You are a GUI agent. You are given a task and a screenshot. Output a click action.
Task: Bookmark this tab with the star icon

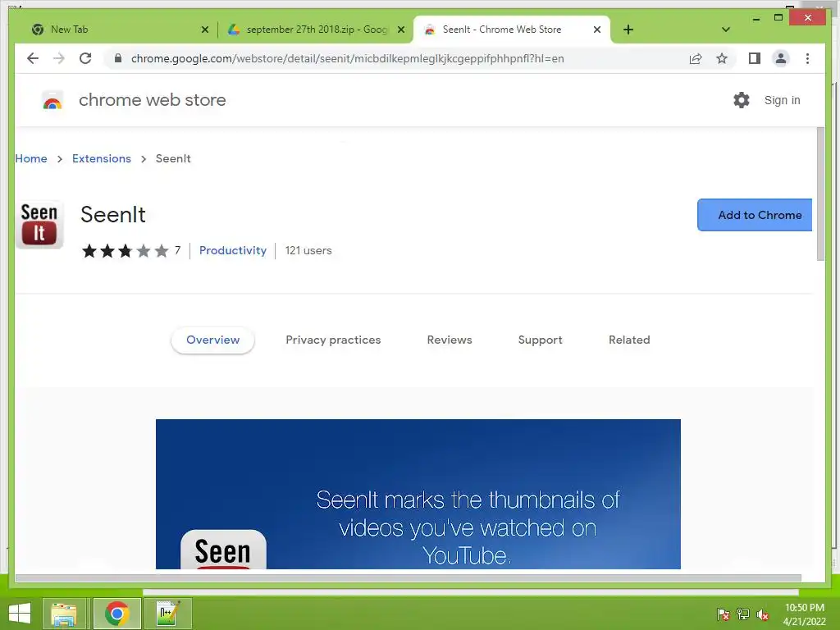(x=722, y=58)
